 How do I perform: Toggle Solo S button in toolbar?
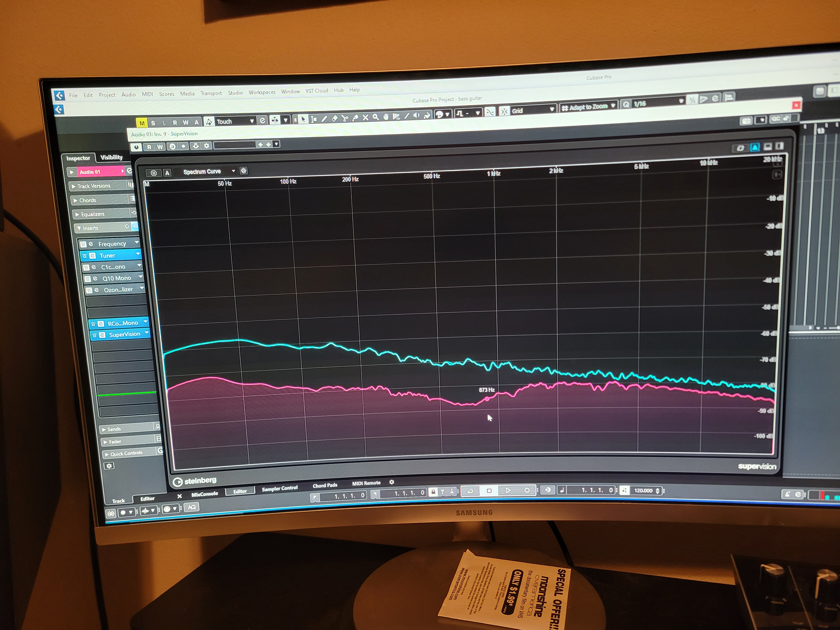pos(153,123)
